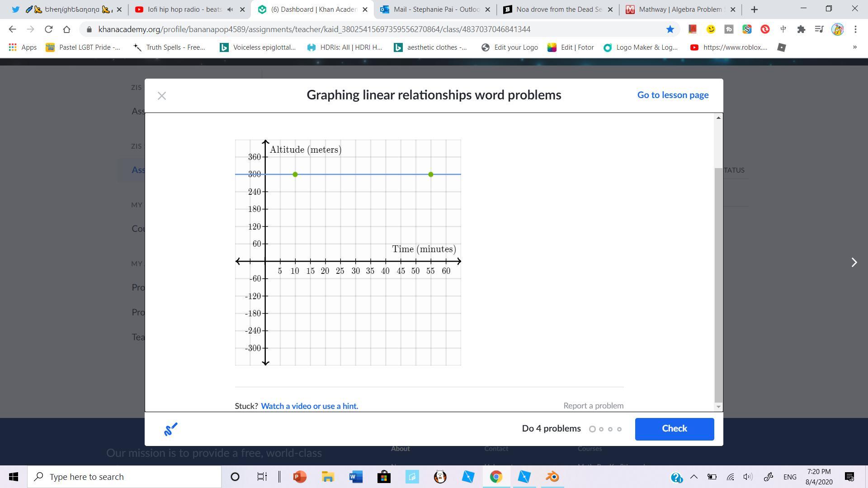Click the browser reload icon
This screenshot has height=488, width=868.
pos(48,29)
